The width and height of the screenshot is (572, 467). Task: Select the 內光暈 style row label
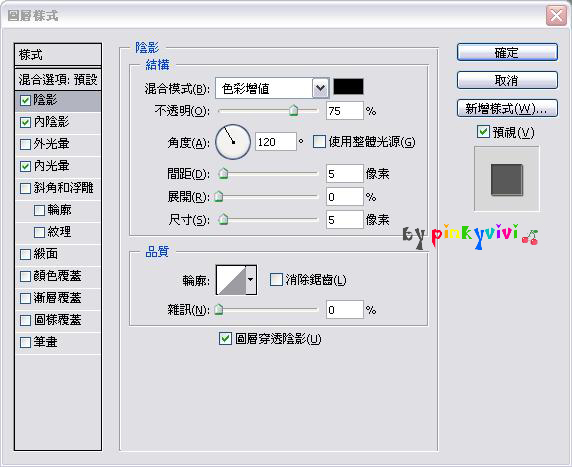click(51, 166)
